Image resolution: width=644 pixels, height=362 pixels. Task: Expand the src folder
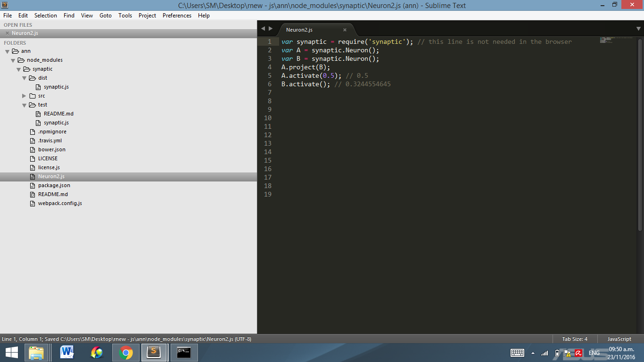[x=24, y=96]
